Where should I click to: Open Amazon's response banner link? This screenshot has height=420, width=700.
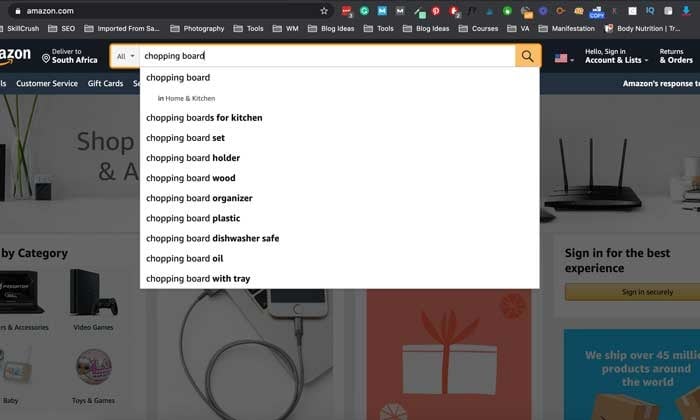coord(661,83)
